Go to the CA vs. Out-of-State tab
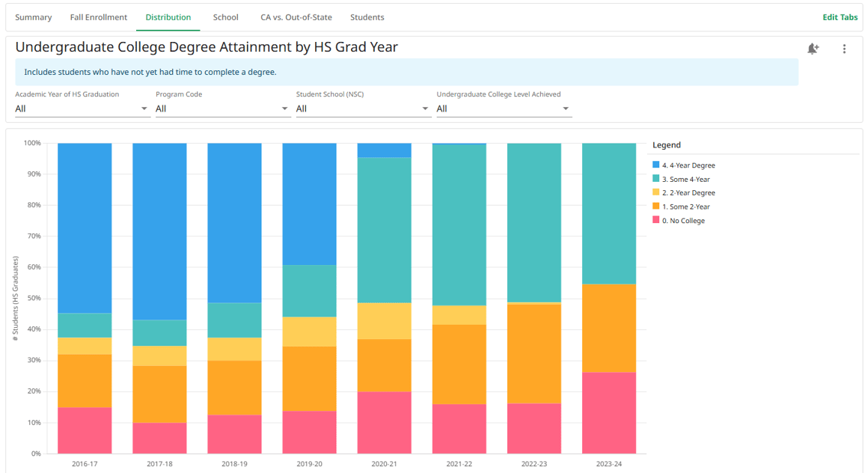The image size is (868, 473). [296, 17]
